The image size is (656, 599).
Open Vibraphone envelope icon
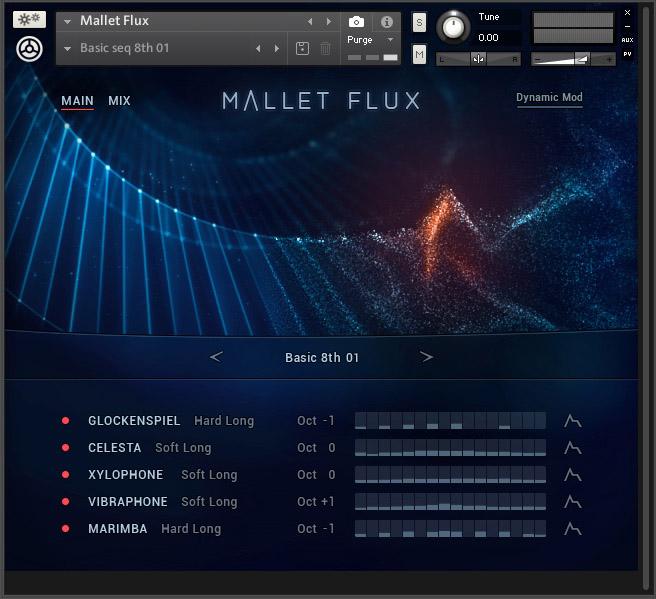click(x=572, y=502)
